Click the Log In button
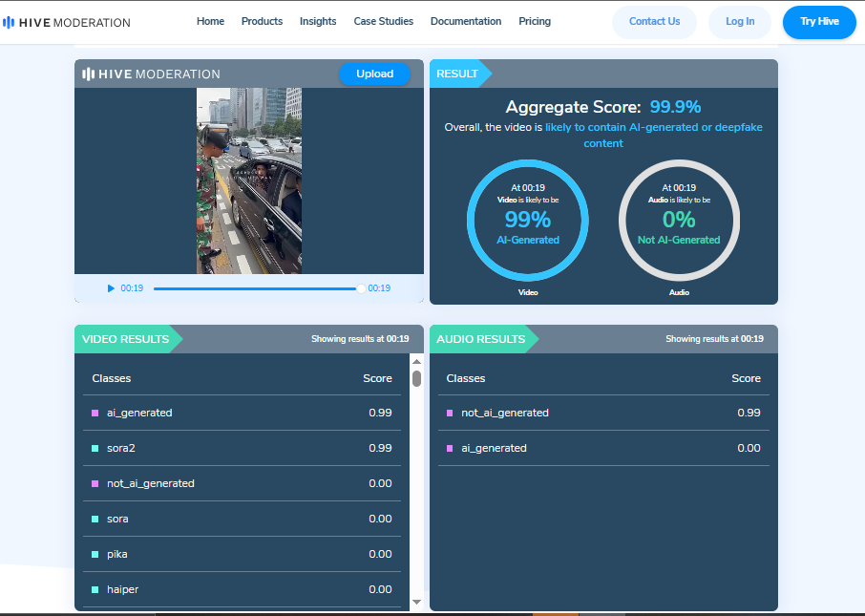 (x=739, y=22)
